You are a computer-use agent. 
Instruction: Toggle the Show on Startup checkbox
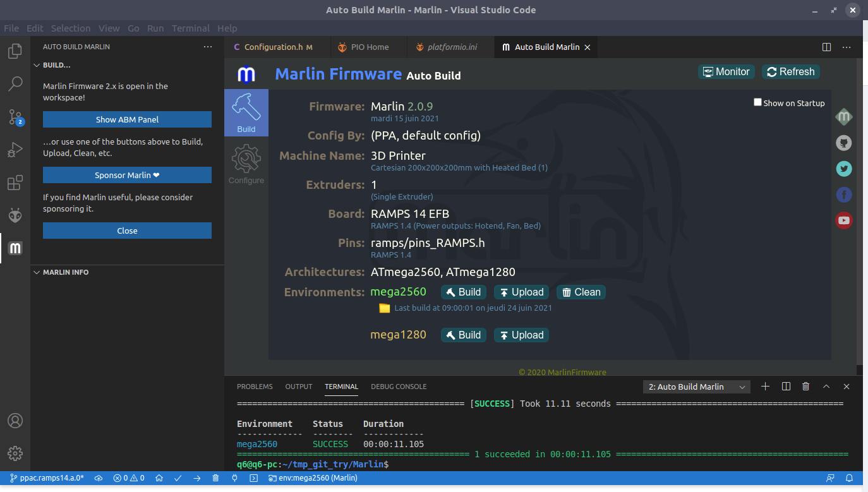(x=757, y=102)
